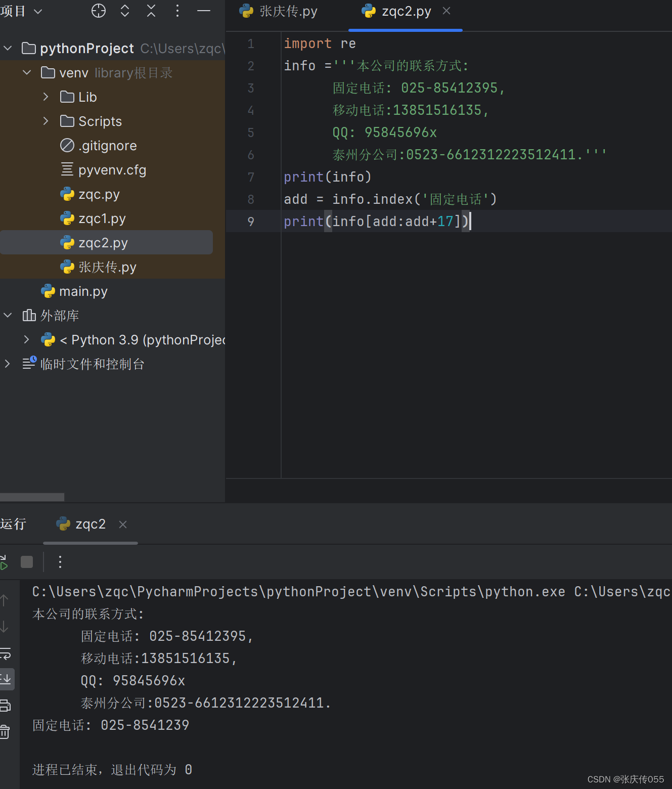Select opened file in project view

tap(98, 10)
